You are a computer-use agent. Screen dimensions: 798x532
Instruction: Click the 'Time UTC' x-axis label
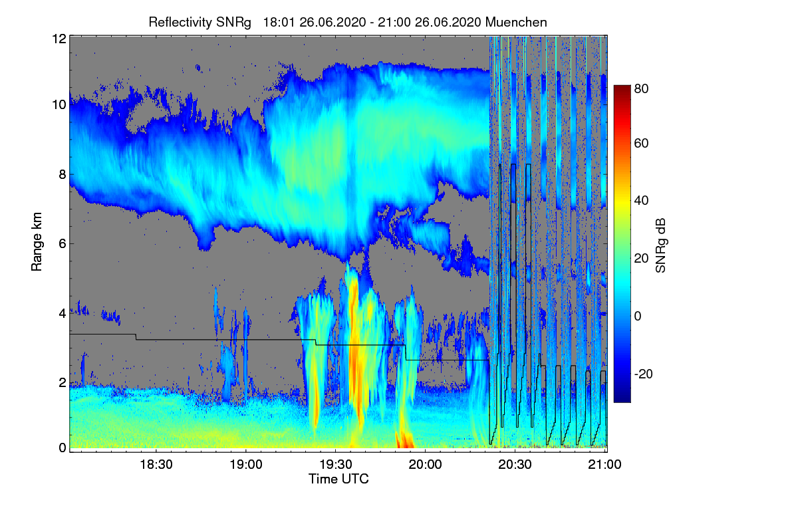tap(338, 479)
